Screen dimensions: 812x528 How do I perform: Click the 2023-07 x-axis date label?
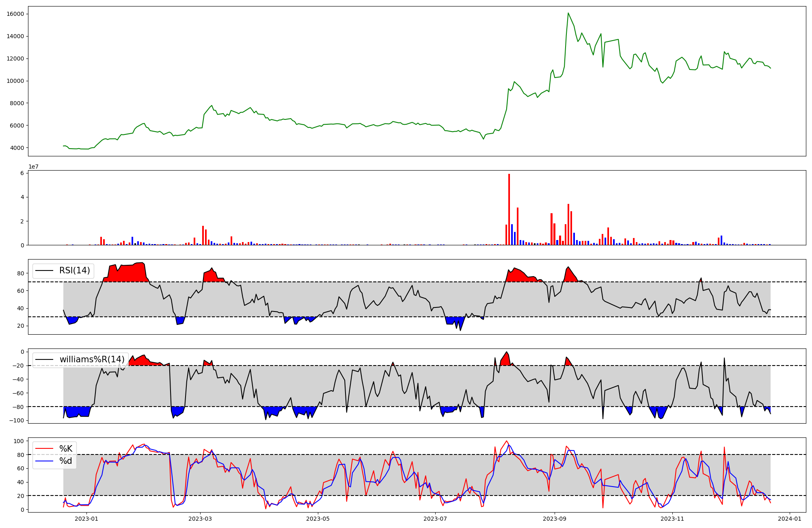[435, 519]
